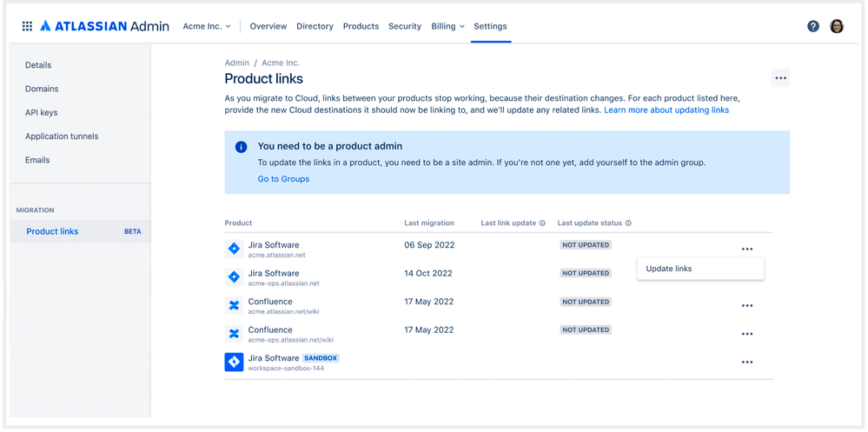Go to the Overview tab
Screen dimensions: 868x432
(268, 26)
